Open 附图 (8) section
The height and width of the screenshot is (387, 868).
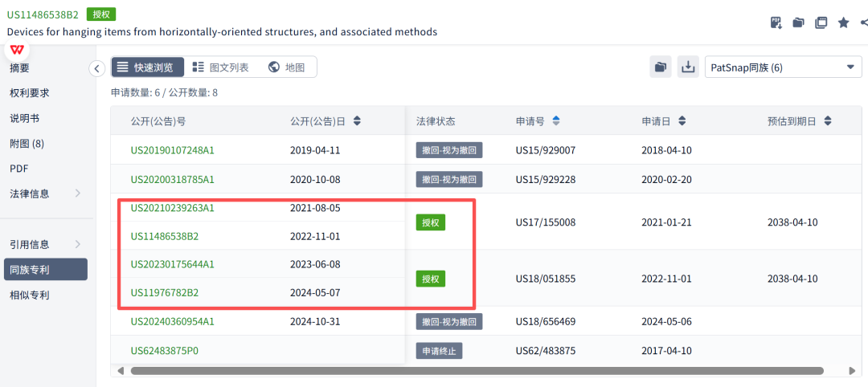click(x=27, y=143)
